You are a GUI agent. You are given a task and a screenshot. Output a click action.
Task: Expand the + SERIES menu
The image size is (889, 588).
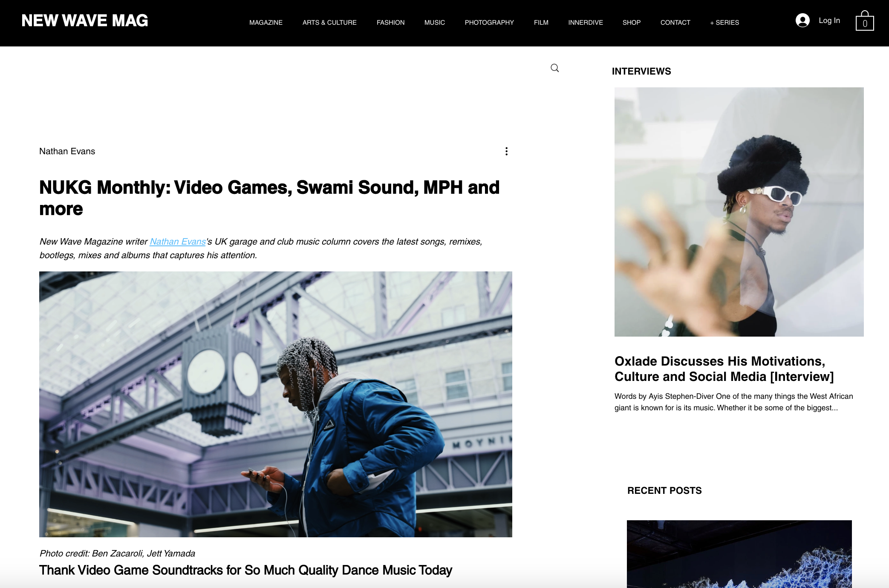click(x=724, y=23)
